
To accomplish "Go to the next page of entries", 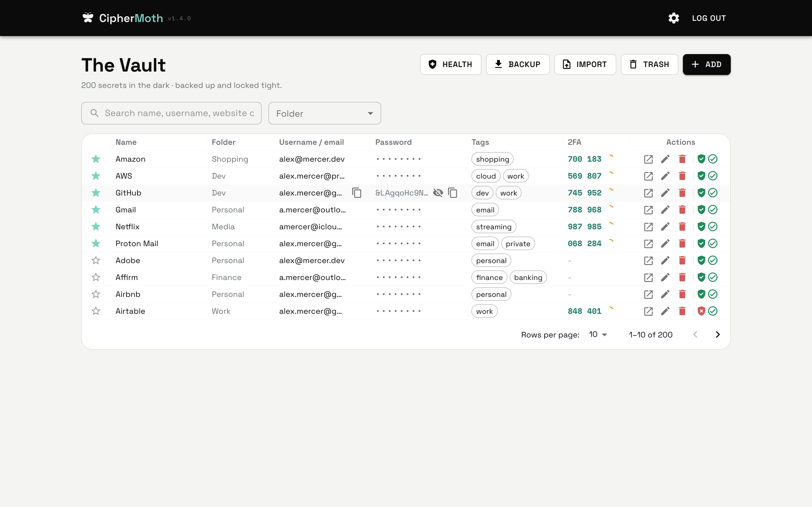I will (717, 334).
